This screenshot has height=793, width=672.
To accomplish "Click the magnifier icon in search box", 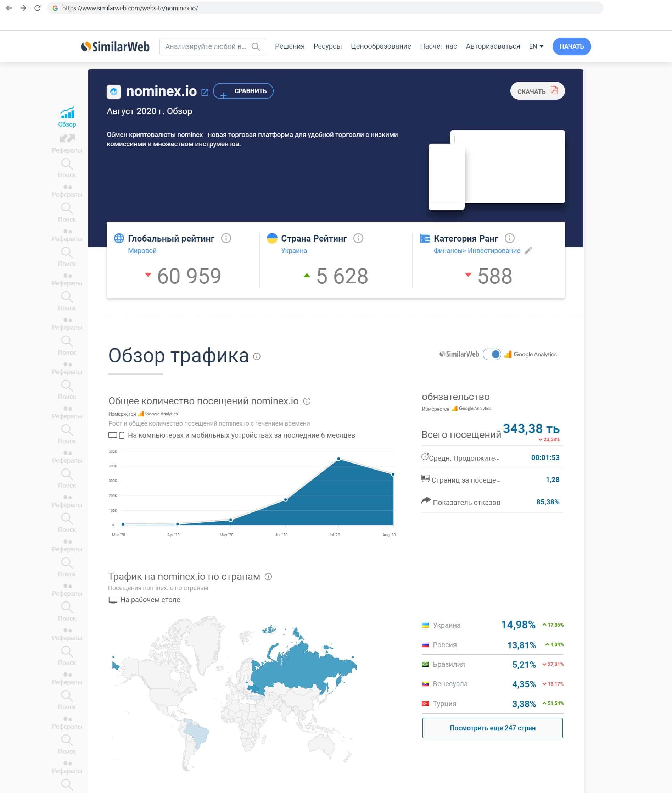I will 256,46.
